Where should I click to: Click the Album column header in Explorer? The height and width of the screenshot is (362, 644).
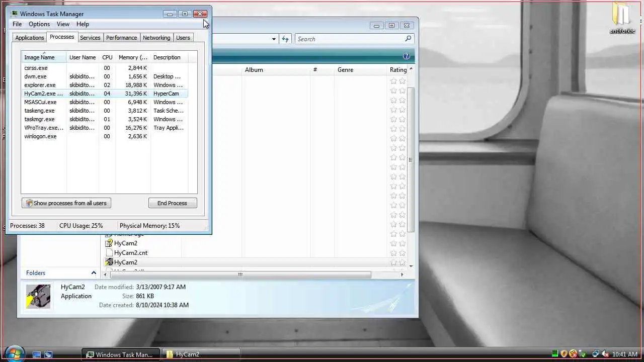coord(275,70)
